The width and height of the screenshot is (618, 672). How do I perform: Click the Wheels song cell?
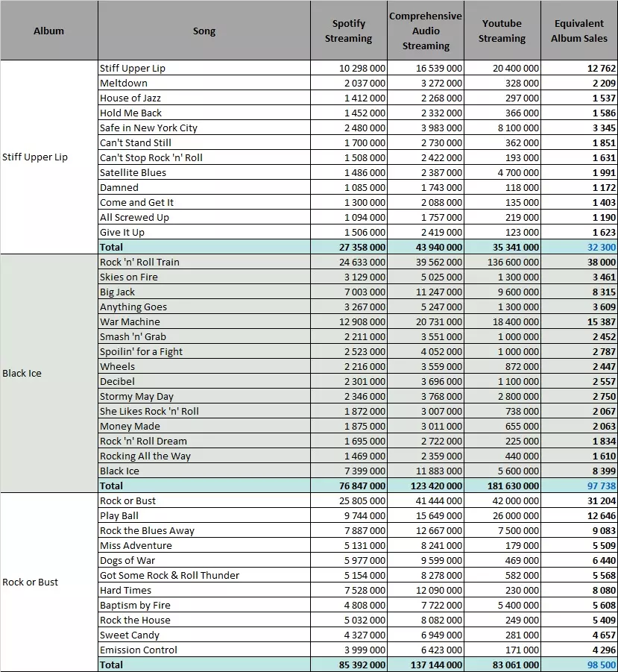coord(204,366)
